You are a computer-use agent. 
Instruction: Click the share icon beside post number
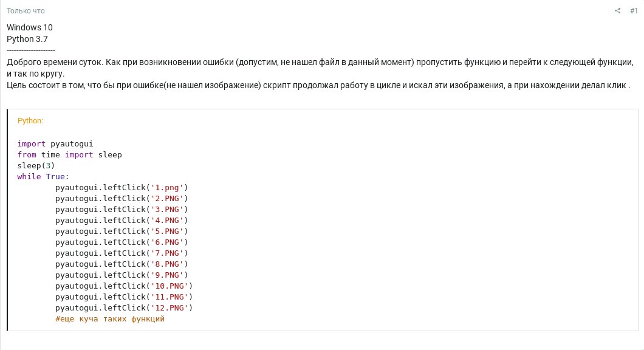tap(618, 11)
